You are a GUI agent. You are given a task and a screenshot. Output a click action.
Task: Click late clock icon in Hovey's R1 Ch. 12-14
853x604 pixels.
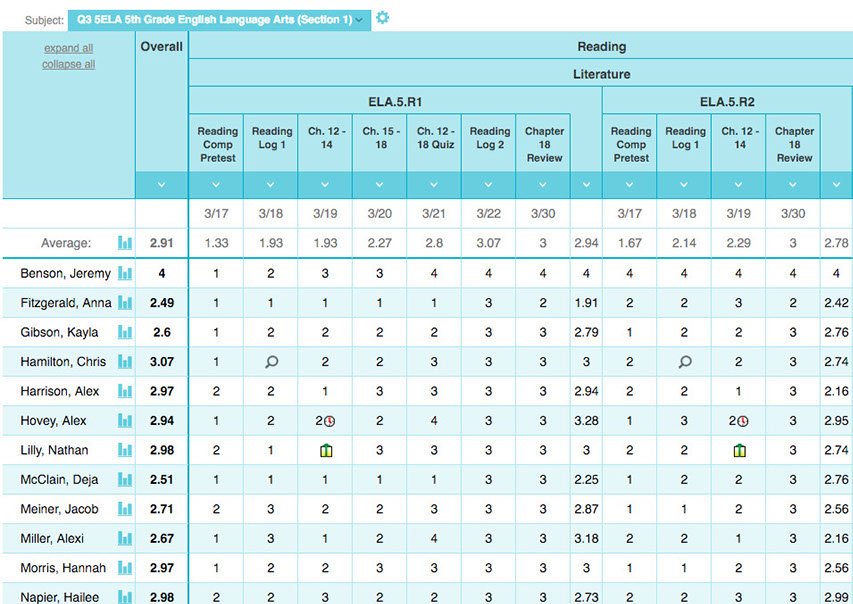[330, 421]
